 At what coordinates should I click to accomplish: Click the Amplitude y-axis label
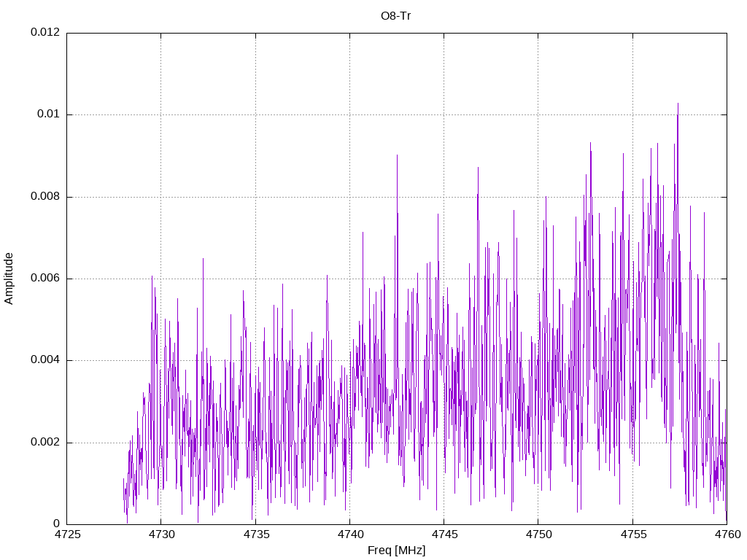point(9,279)
